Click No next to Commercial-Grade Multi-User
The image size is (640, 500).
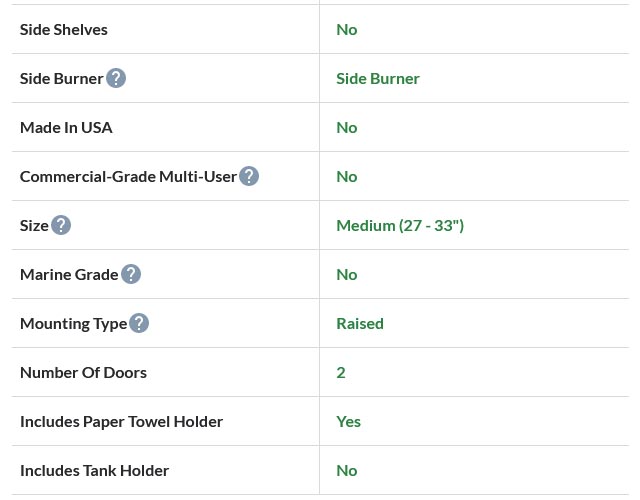[347, 176]
